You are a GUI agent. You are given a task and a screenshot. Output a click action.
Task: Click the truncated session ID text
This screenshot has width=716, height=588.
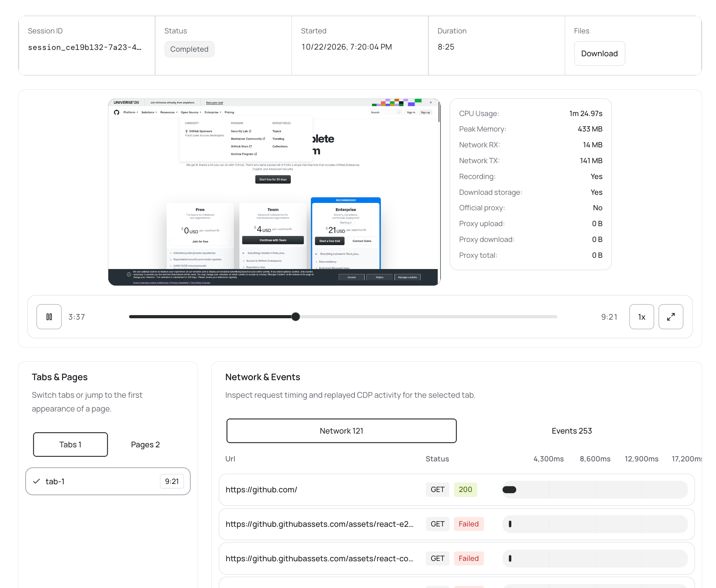[x=85, y=47]
